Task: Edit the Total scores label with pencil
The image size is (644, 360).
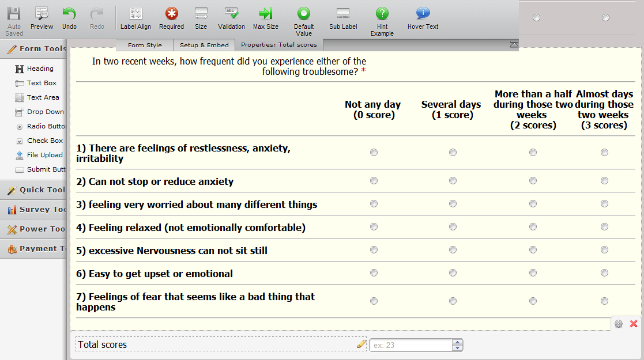Action: click(x=361, y=344)
